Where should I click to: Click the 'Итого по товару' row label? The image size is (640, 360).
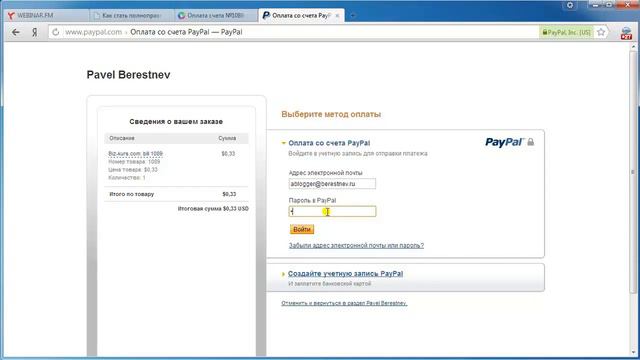[132, 194]
